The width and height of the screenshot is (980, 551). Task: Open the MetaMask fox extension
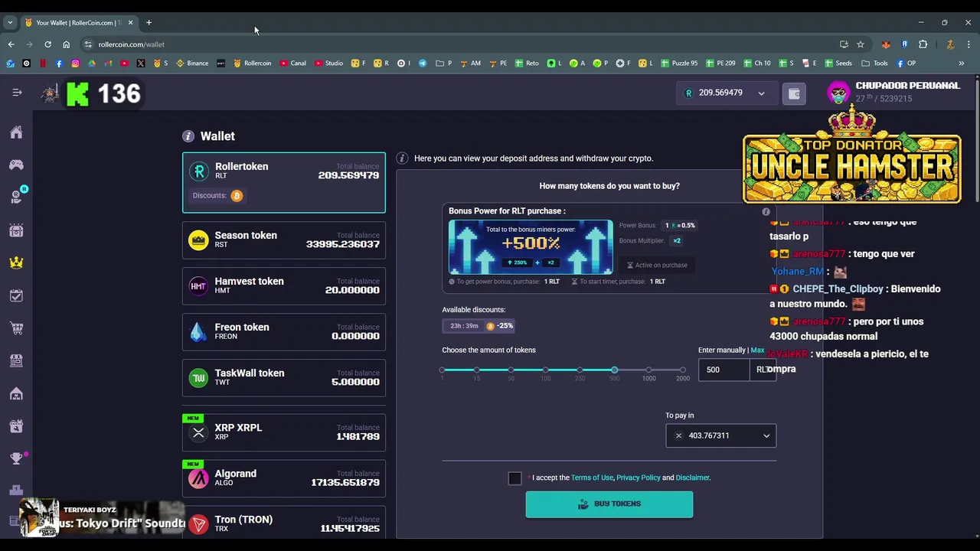click(x=886, y=44)
